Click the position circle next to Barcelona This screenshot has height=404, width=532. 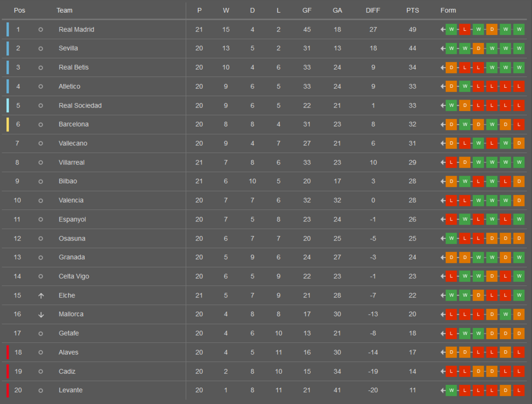[x=41, y=125]
